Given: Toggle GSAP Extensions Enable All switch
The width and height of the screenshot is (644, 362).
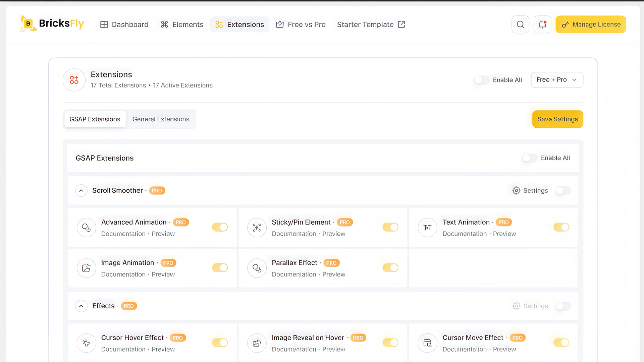Looking at the screenshot, I should (x=530, y=158).
